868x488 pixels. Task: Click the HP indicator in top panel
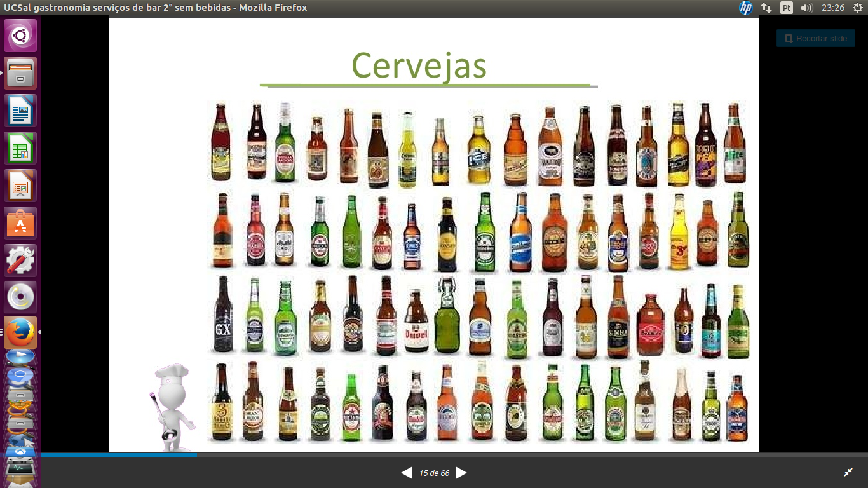746,8
